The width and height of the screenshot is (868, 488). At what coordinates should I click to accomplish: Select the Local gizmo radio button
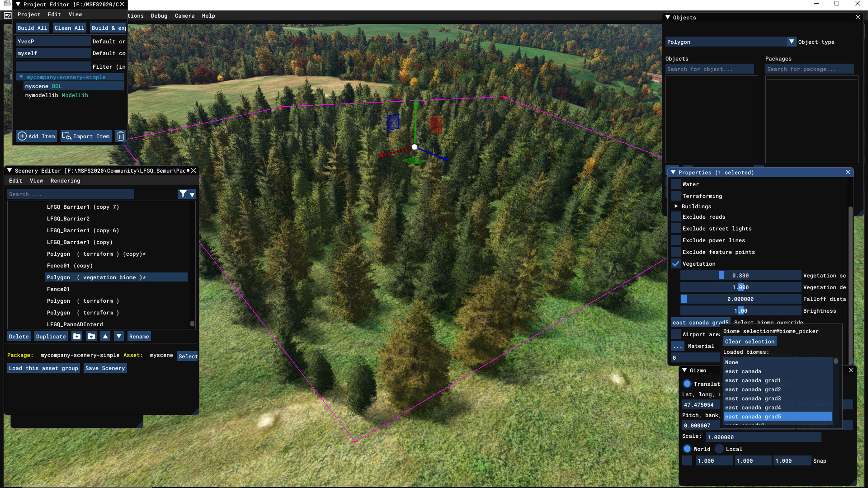coord(719,449)
